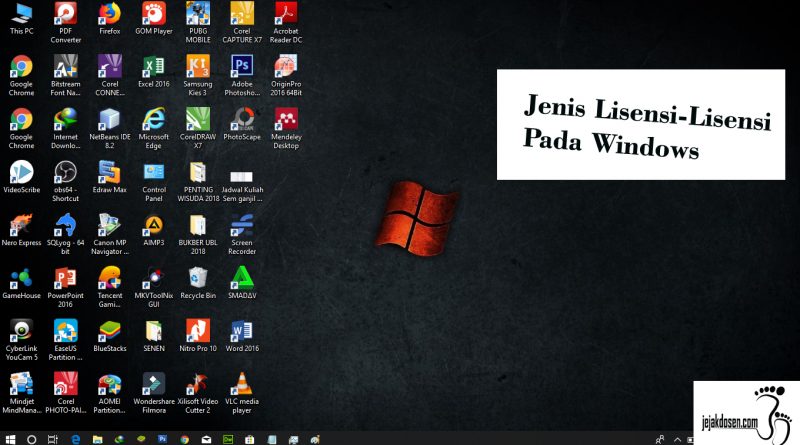Viewport: 800px width, 445px height.
Task: Select the CyberLink YouCam 5 icon
Action: coord(21,340)
